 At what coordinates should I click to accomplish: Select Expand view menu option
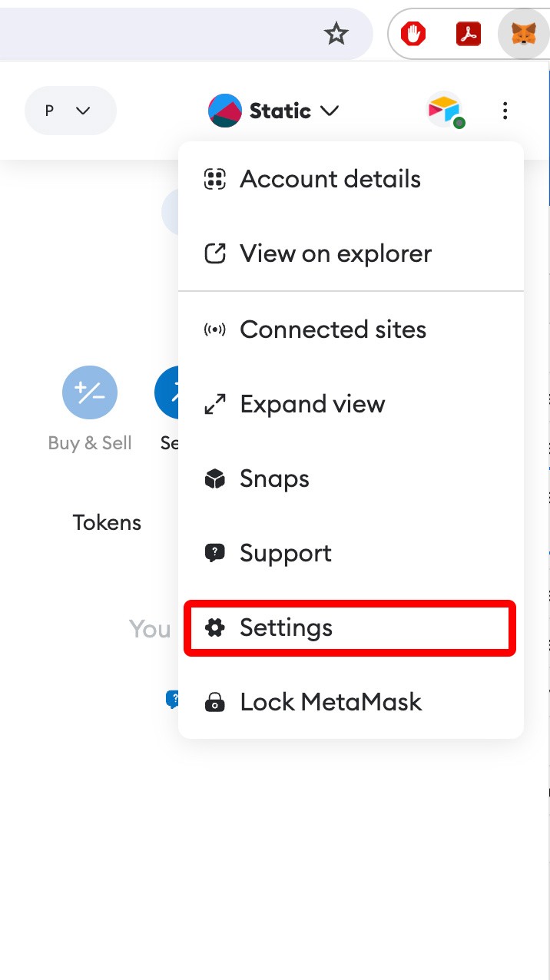312,404
